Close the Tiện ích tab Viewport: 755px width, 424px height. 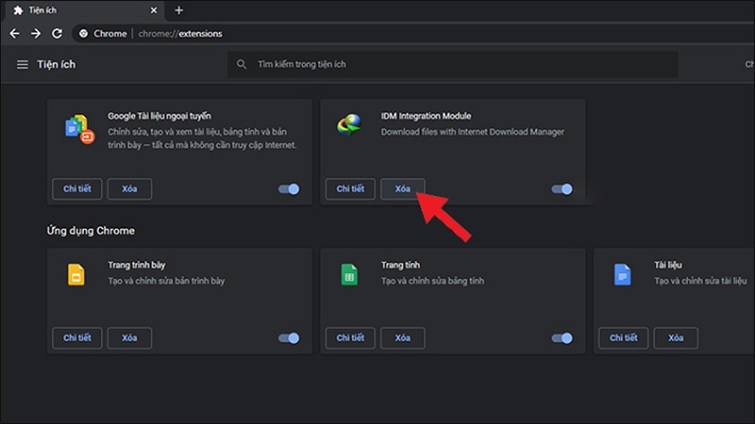[x=156, y=10]
